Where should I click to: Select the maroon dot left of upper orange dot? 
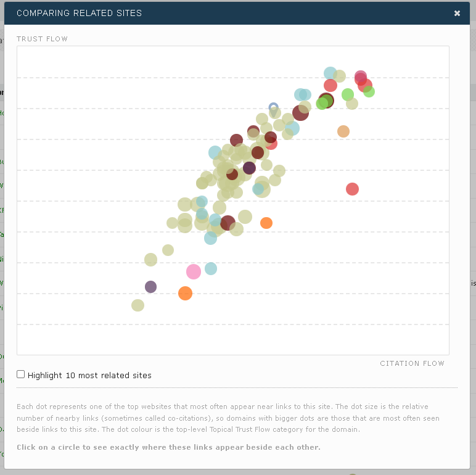click(x=228, y=223)
